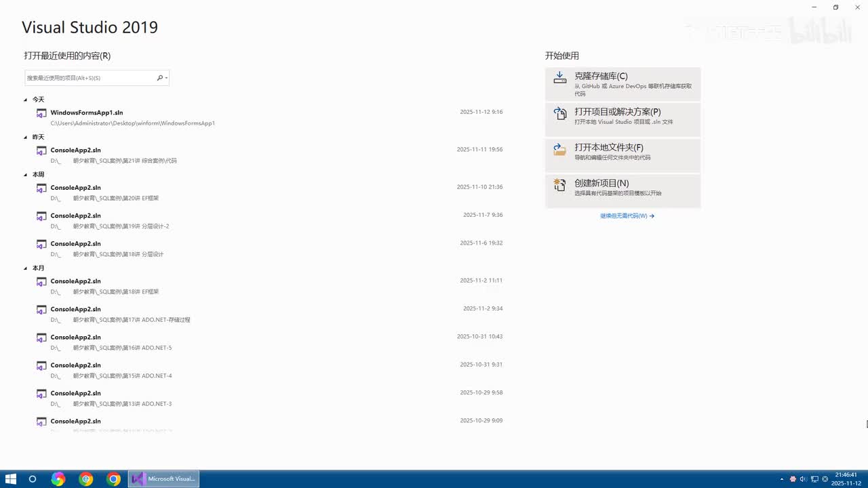Click the timestamp 2025-11-2 11:11
This screenshot has height=488, width=868.
481,281
